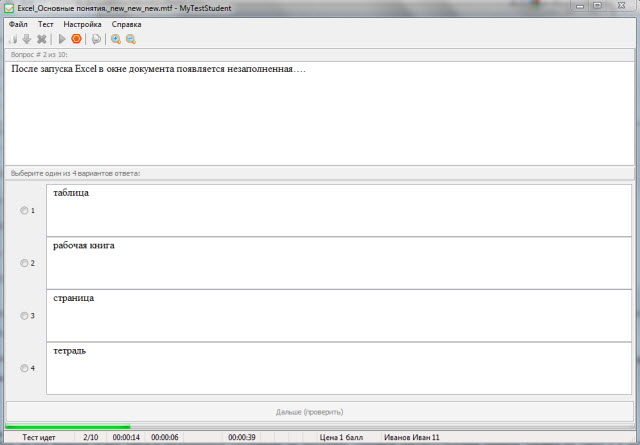Select radio button 1 for таблица
Viewport: 640px width, 445px height.
tap(25, 211)
